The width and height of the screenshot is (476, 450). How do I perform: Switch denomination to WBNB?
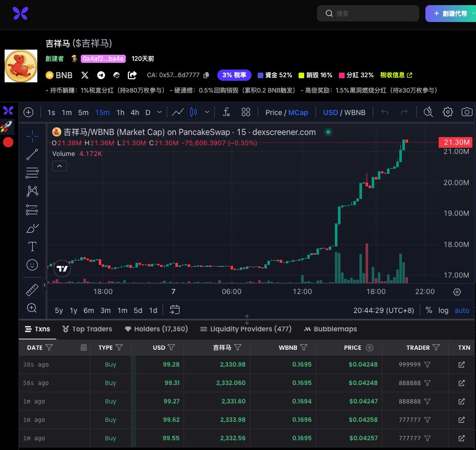coord(355,112)
